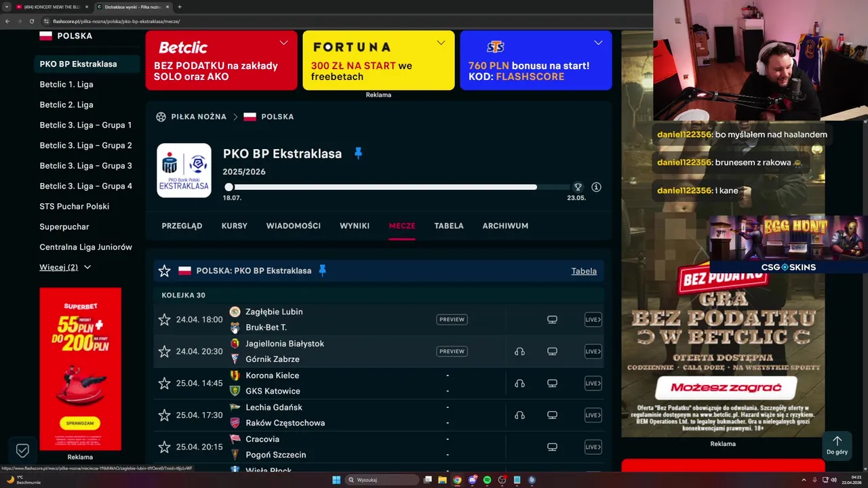Image resolution: width=868 pixels, height=488 pixels.
Task: Open Betclic 3. Liga – Grupa 1
Action: [x=85, y=125]
